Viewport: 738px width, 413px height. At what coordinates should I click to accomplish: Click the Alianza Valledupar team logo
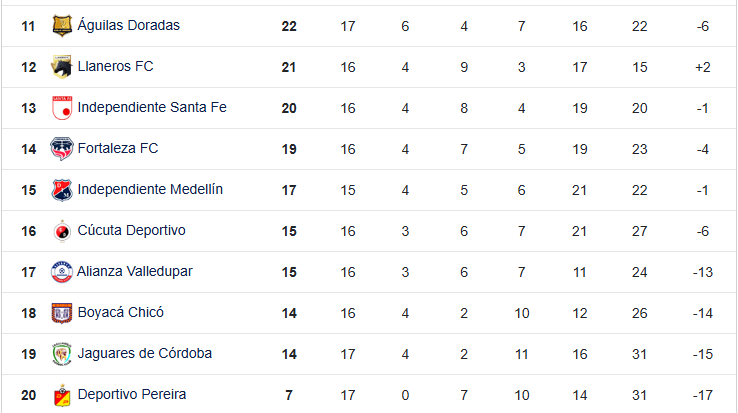point(62,272)
